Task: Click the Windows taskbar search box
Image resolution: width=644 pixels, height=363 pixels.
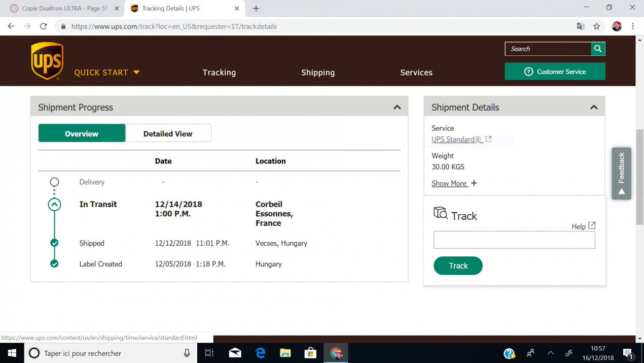Action: tap(111, 353)
